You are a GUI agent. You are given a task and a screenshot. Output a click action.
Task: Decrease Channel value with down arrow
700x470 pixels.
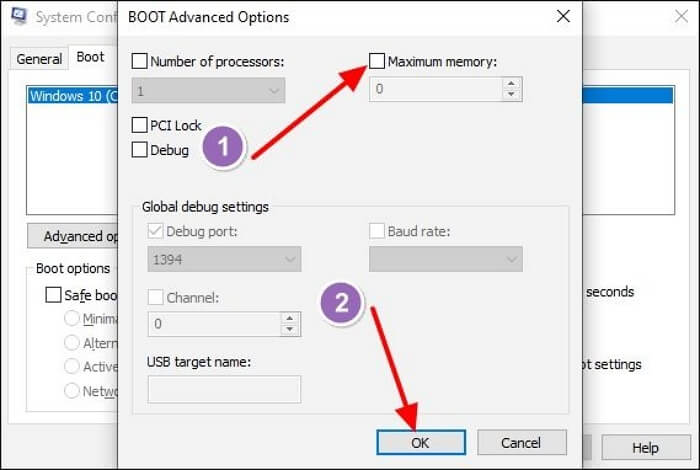[290, 330]
